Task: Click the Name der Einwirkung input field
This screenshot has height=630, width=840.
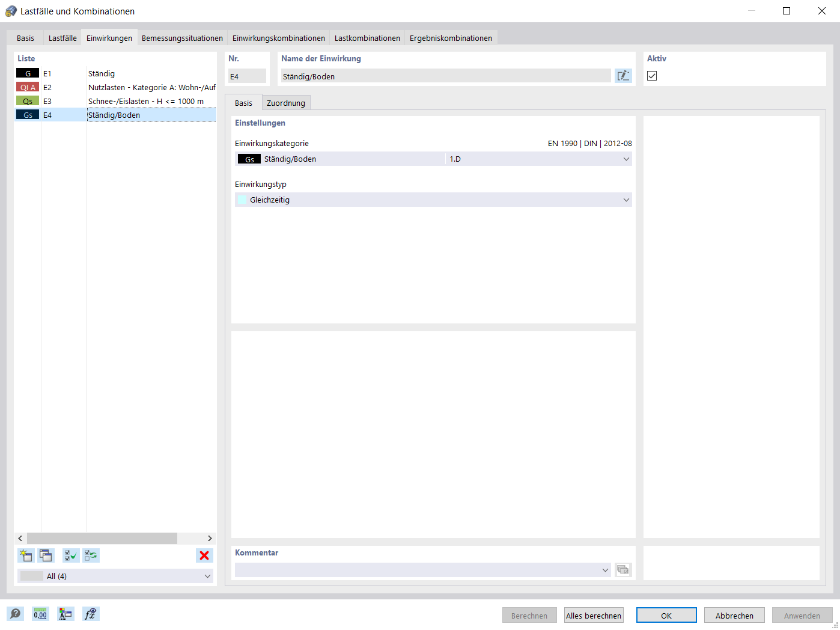Action: [x=446, y=76]
